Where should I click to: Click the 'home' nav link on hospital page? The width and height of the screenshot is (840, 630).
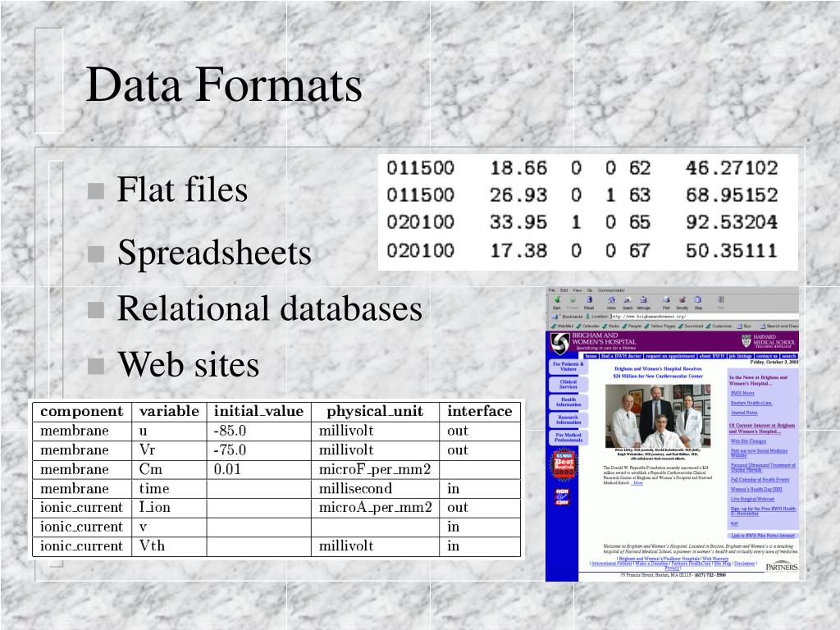(591, 356)
